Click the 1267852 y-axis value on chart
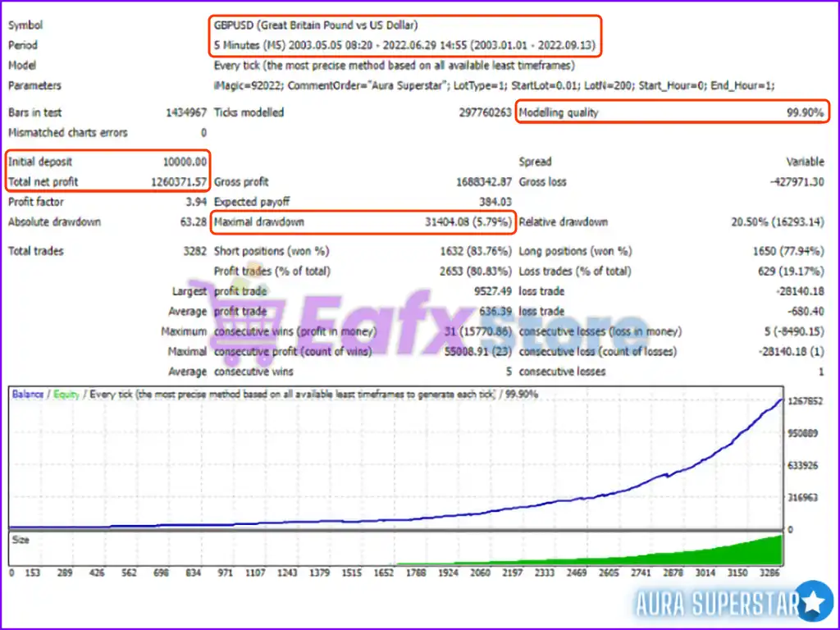 coord(806,402)
